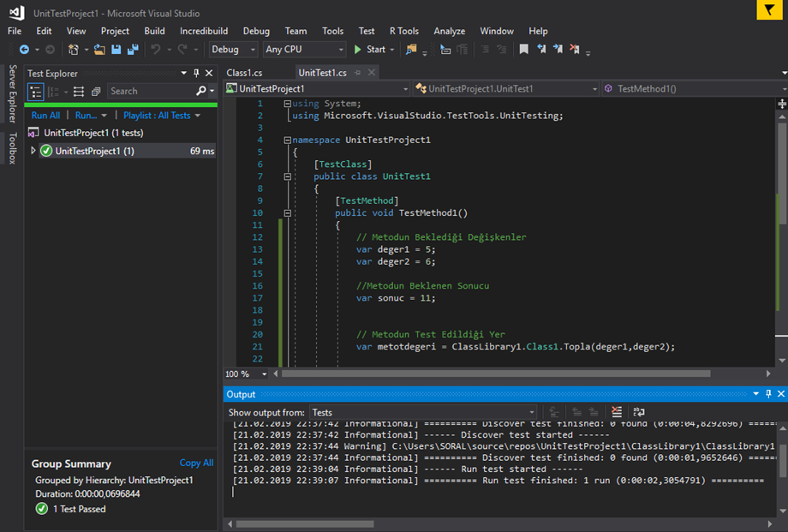Screen dimensions: 788x532
Task: Click the yellow feedback filter icon
Action: [772, 10]
